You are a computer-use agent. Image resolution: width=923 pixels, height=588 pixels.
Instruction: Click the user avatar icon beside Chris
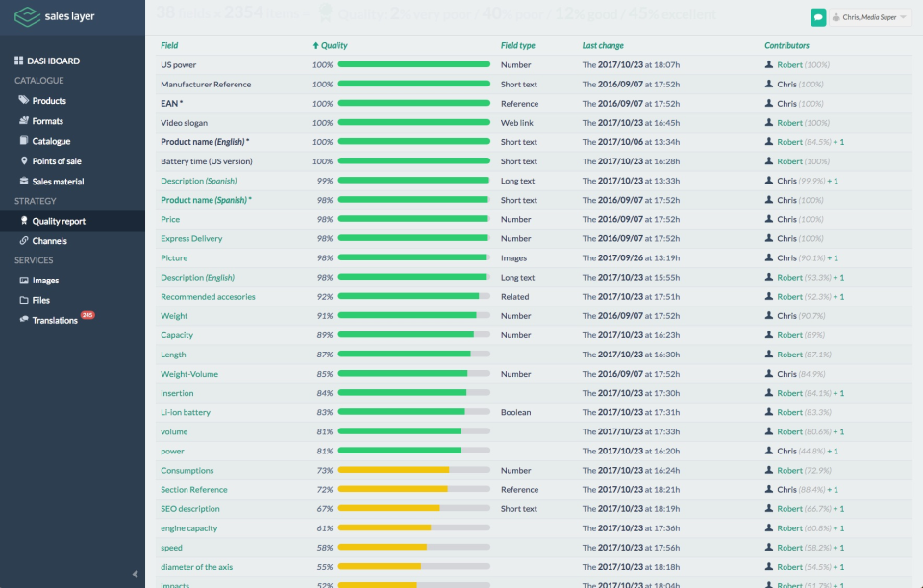point(836,17)
